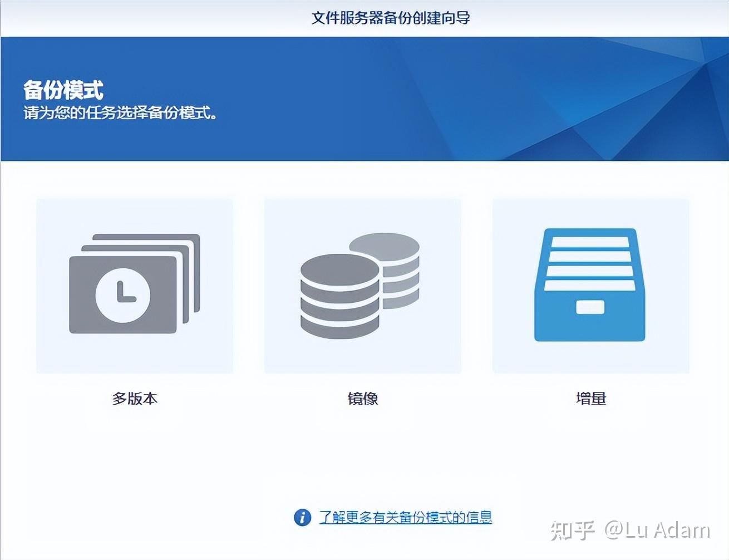The width and height of the screenshot is (729, 560).
Task: Click the stacked photos icon on the left card
Action: click(134, 286)
